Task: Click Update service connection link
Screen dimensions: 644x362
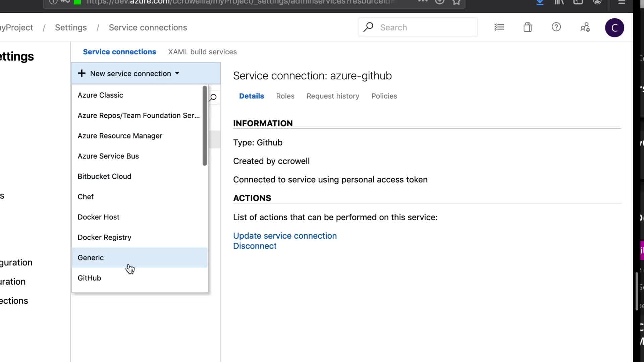Action: pyautogui.click(x=285, y=236)
